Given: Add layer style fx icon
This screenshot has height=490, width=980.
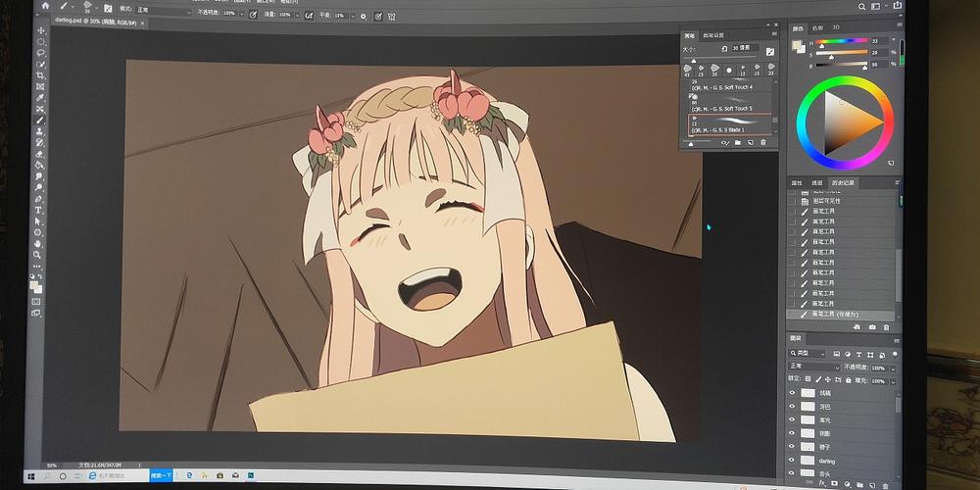Looking at the screenshot, I should (x=822, y=482).
